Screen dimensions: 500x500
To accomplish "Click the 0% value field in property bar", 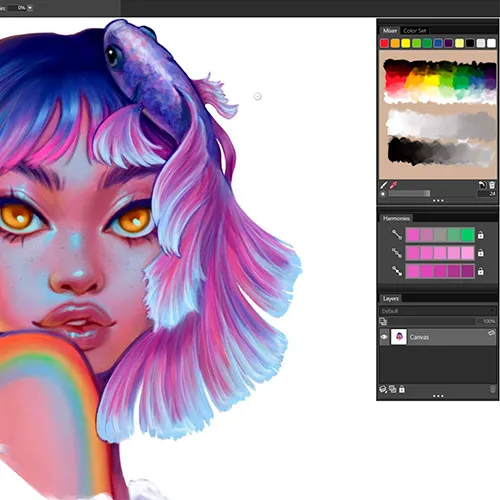I will [17, 8].
